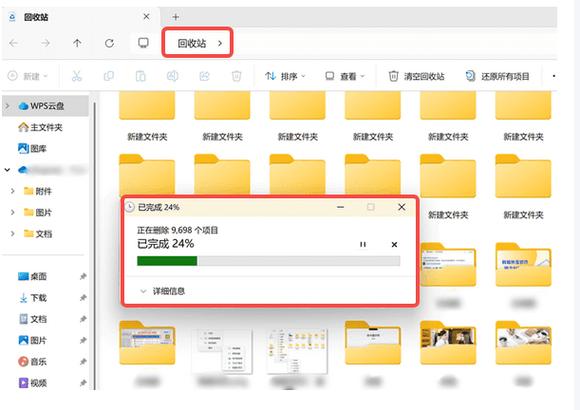Open pinned 桌面 in quick access
580x410 pixels.
coord(33,276)
